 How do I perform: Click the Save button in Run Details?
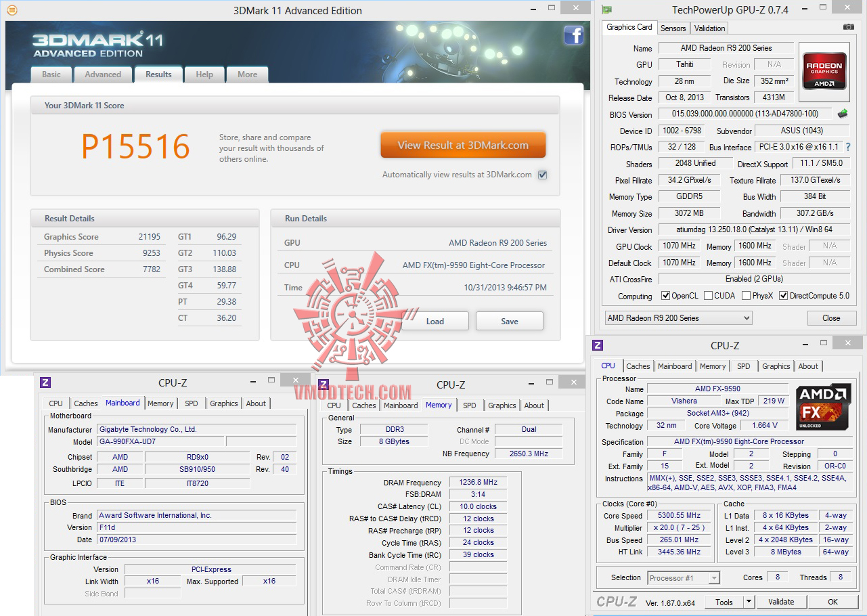(x=510, y=321)
